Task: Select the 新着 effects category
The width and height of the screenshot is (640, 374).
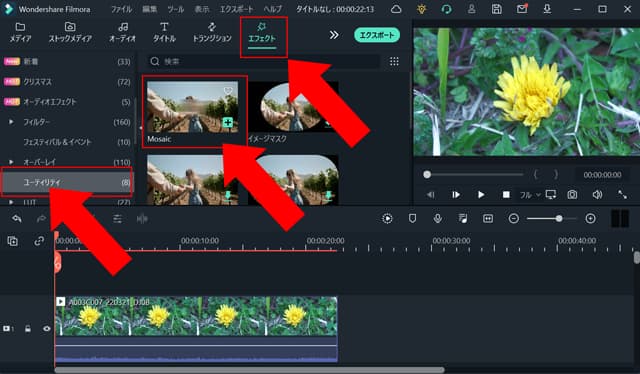Action: (67, 61)
